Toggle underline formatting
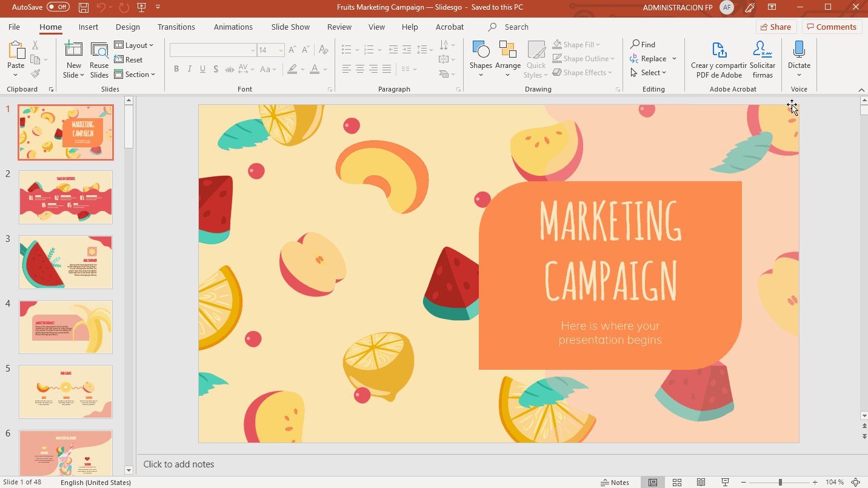The height and width of the screenshot is (488, 868). click(x=202, y=69)
